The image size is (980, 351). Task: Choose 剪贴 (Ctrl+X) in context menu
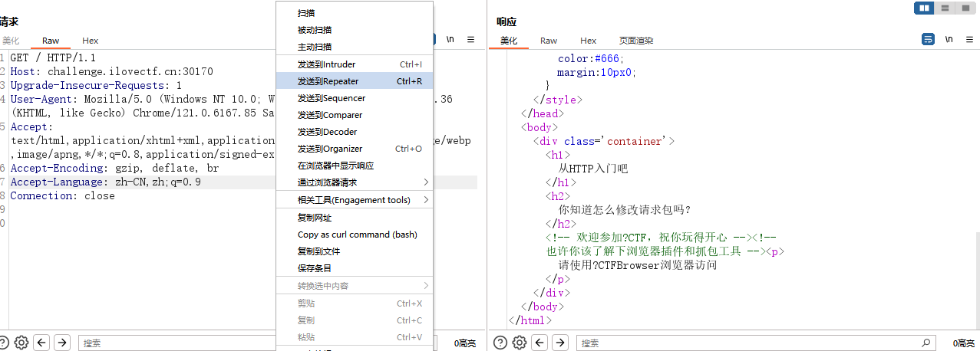tap(355, 303)
